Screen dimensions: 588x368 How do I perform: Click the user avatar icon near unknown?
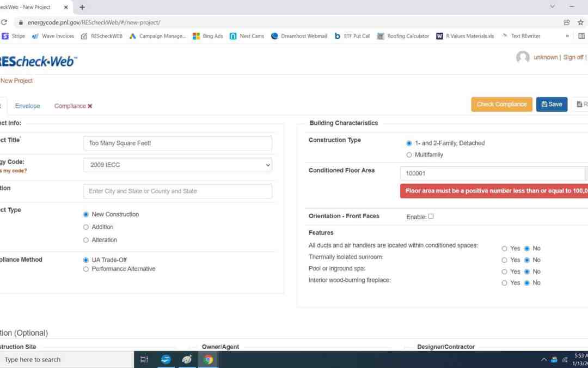(x=523, y=57)
